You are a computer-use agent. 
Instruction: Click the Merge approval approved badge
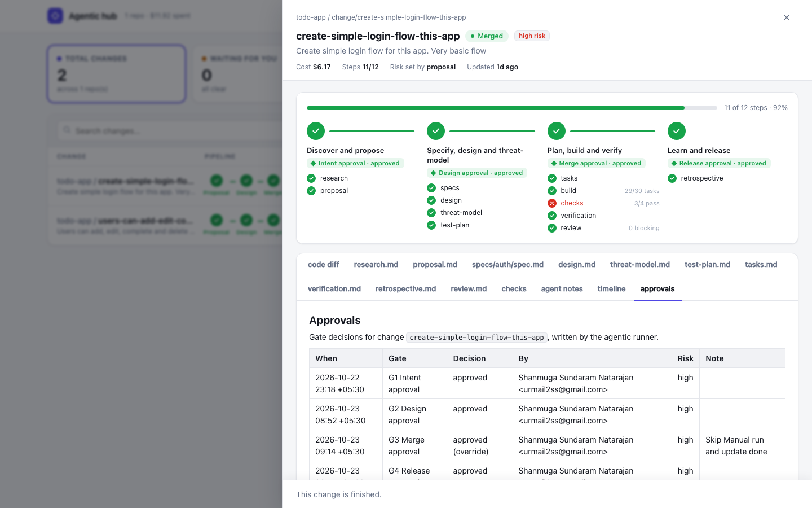(596, 163)
